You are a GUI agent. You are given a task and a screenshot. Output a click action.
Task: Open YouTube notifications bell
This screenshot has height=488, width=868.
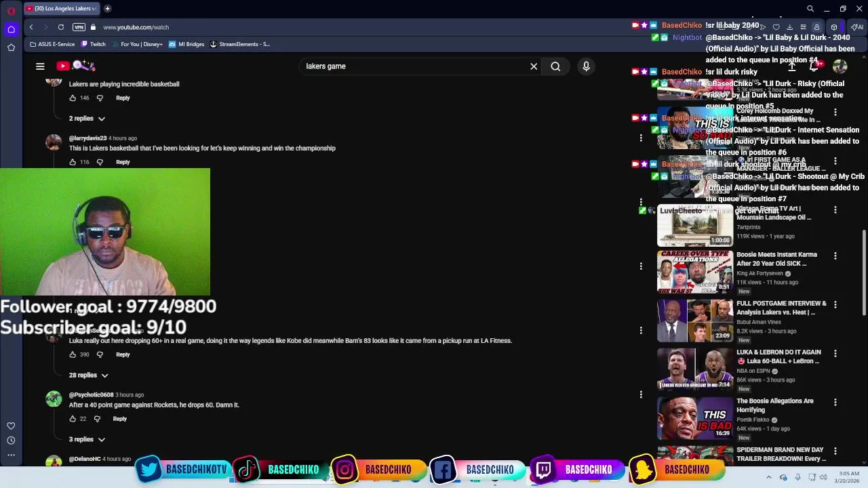[815, 66]
